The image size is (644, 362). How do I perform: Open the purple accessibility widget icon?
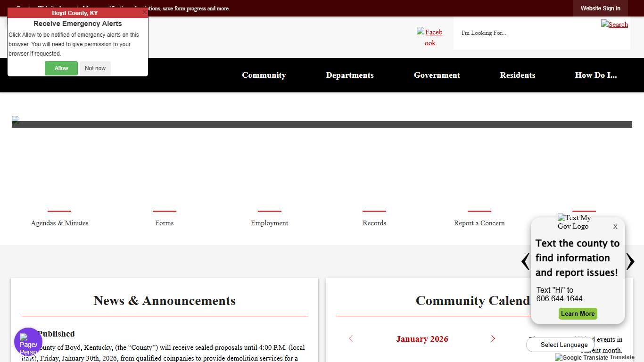point(28,341)
